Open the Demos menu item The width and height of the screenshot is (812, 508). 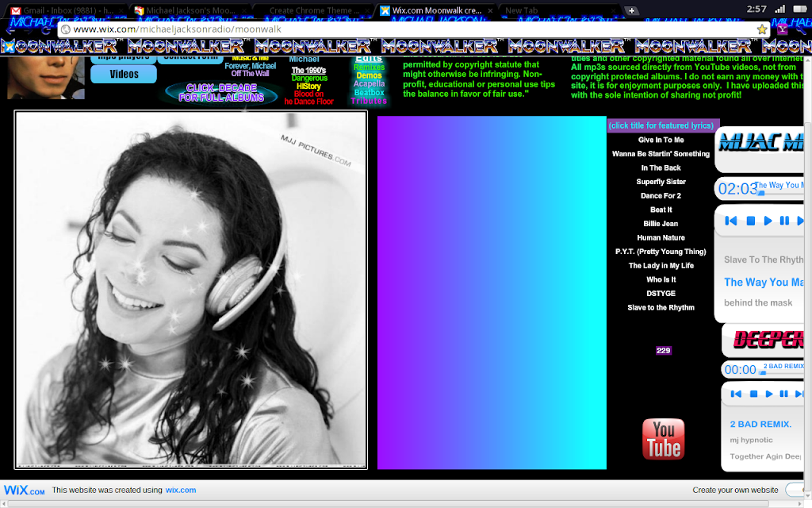coord(369,75)
